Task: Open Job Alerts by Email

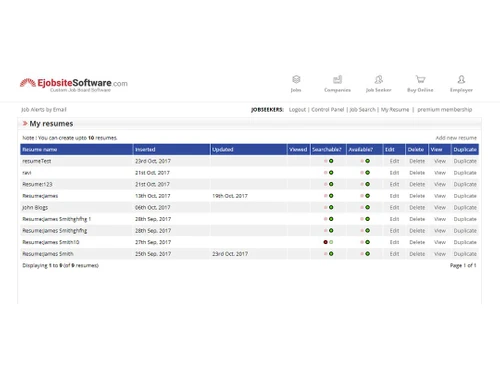Action: pyautogui.click(x=44, y=109)
